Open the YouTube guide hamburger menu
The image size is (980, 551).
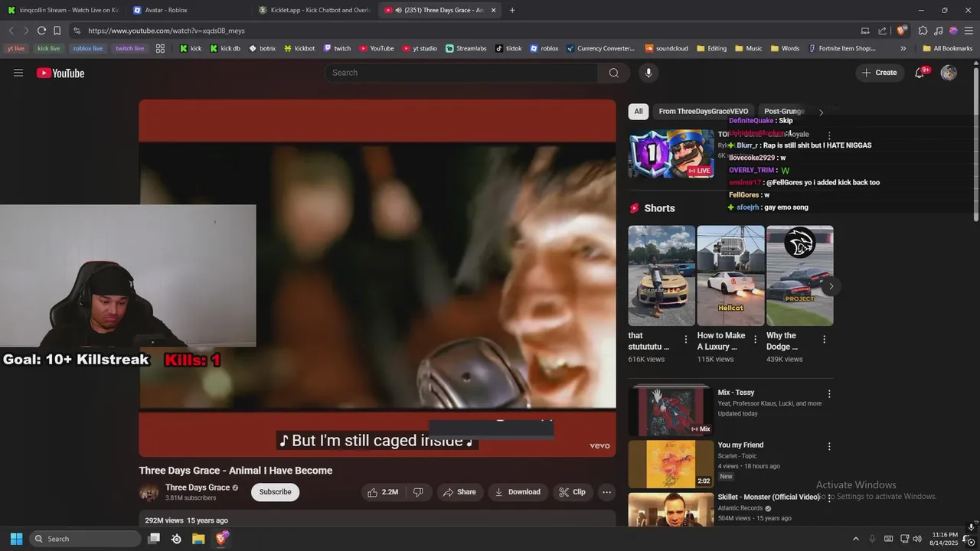[x=18, y=73]
